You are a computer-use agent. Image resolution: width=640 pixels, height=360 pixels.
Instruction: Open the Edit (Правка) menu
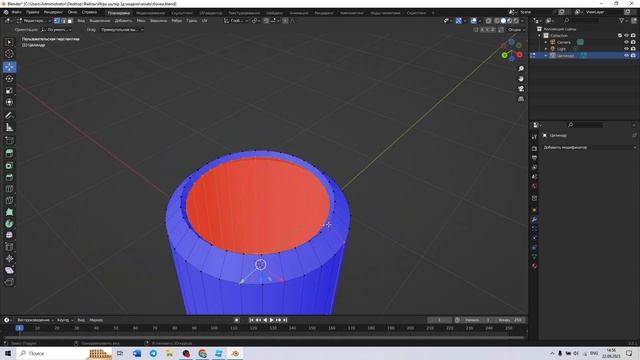(33, 12)
